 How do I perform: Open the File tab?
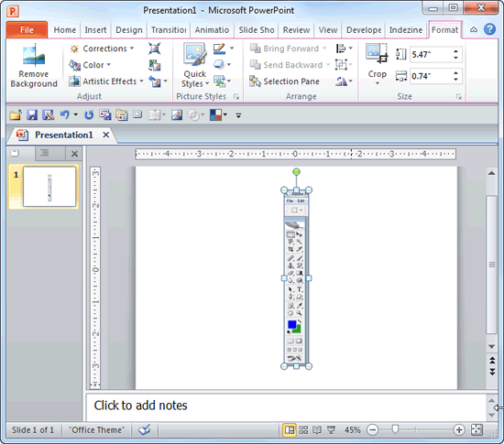coord(27,30)
